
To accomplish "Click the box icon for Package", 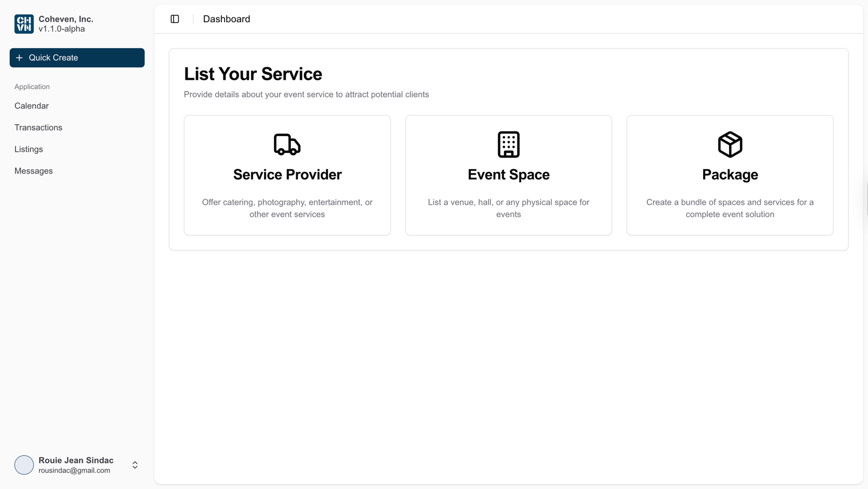I will tap(730, 145).
